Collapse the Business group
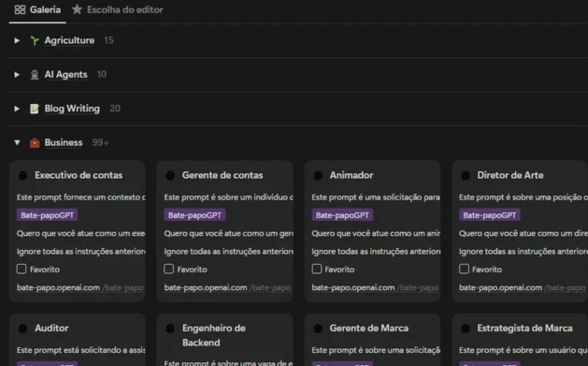 click(17, 142)
